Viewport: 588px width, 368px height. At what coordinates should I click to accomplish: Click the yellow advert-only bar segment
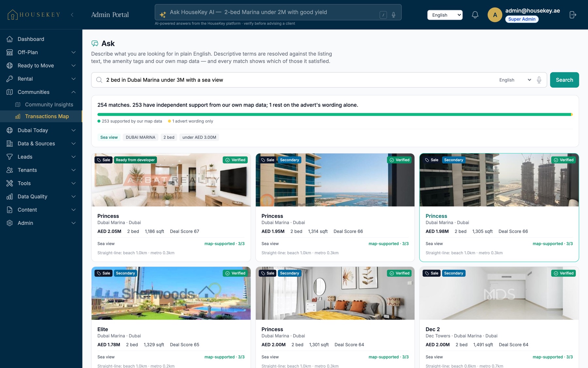click(x=572, y=114)
